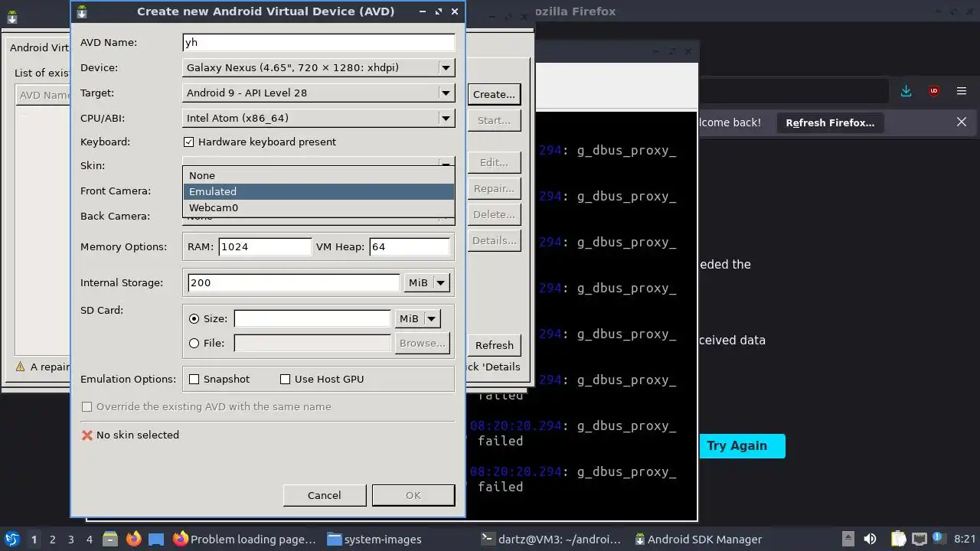Image resolution: width=980 pixels, height=551 pixels.
Task: Click Refresh in AVD Manager window
Action: [x=494, y=345]
